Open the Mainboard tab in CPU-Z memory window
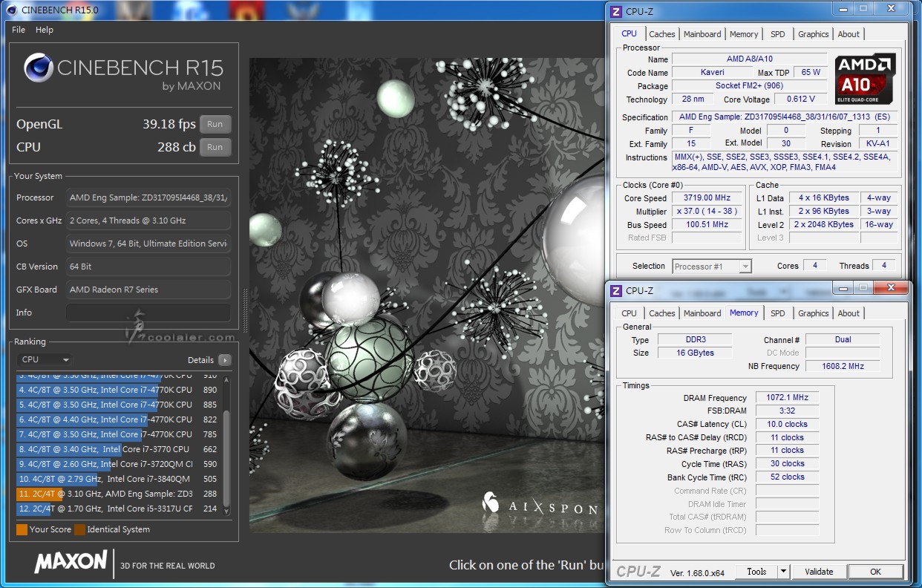The image size is (922, 588). pos(702,313)
